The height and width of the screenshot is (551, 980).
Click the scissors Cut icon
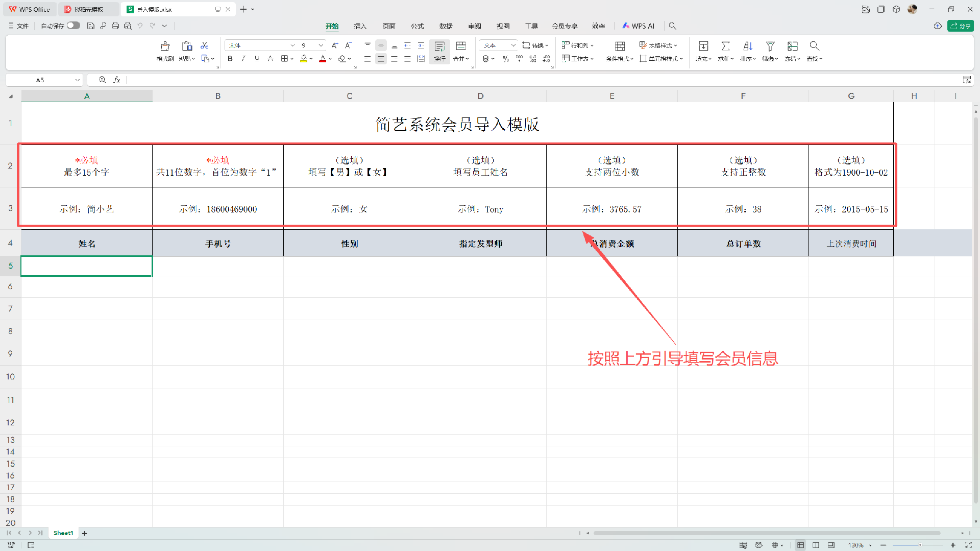pyautogui.click(x=205, y=45)
